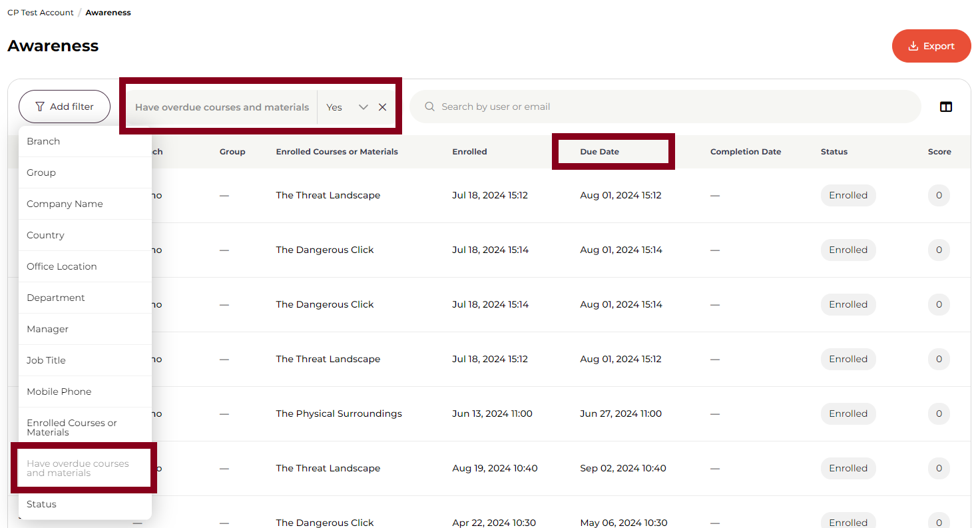
Task: Click the Export button
Action: [931, 46]
